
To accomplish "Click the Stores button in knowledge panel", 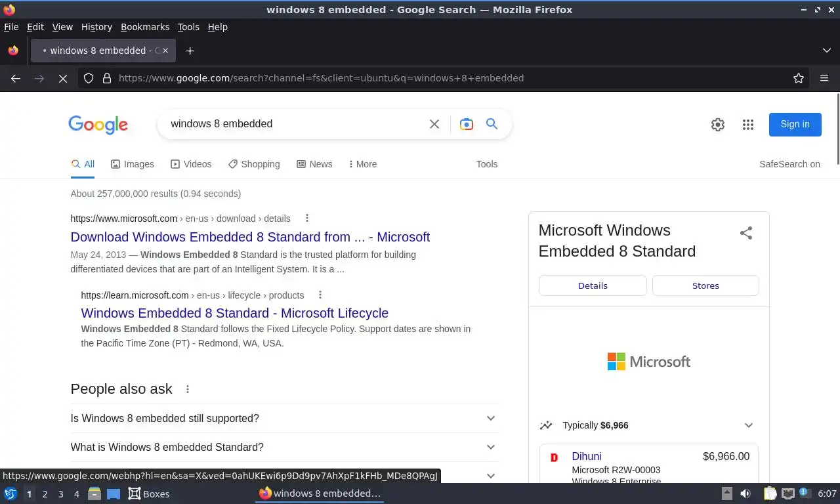I will pos(705,285).
